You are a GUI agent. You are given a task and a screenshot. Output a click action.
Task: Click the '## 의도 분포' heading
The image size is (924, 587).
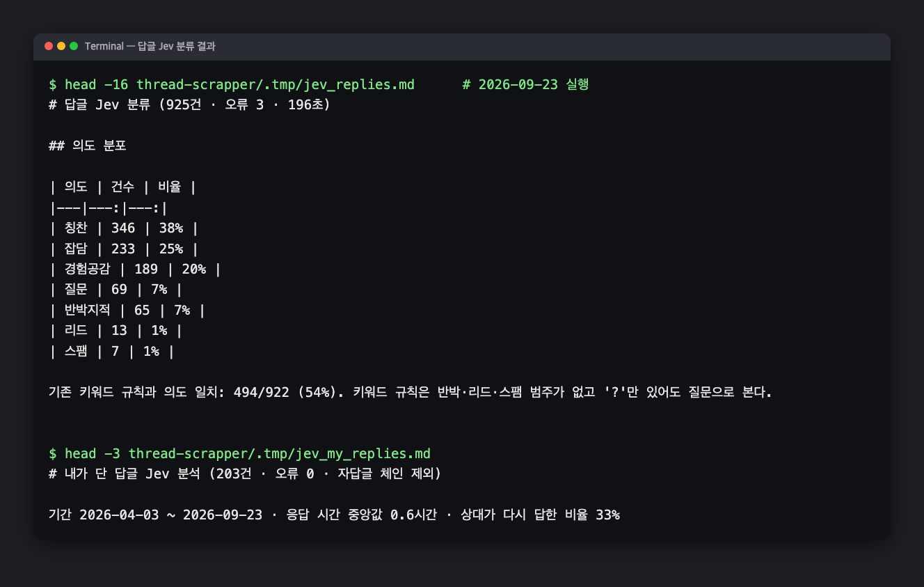click(88, 146)
